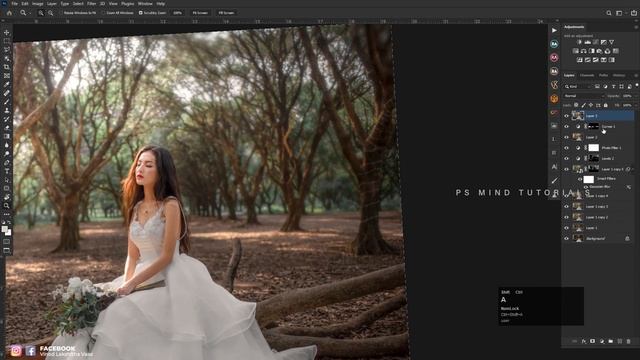Delete layer using trash icon
The width and height of the screenshot is (640, 360).
[x=629, y=341]
